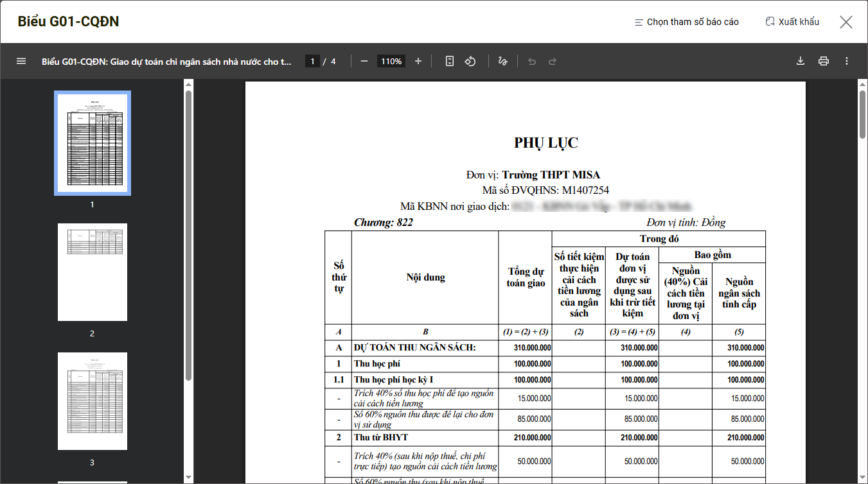Close the Biểu G01-CQĐN dialog
The height and width of the screenshot is (484, 868).
point(846,22)
